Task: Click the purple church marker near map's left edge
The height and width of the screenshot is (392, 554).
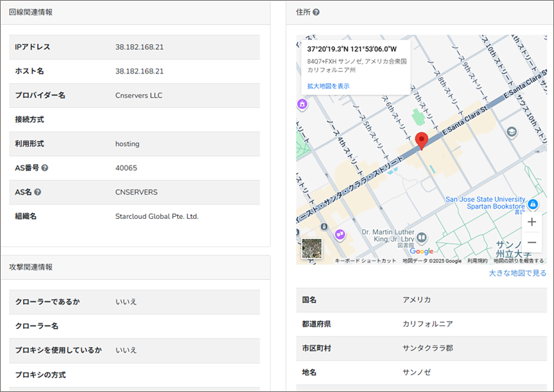Action: coord(302,105)
